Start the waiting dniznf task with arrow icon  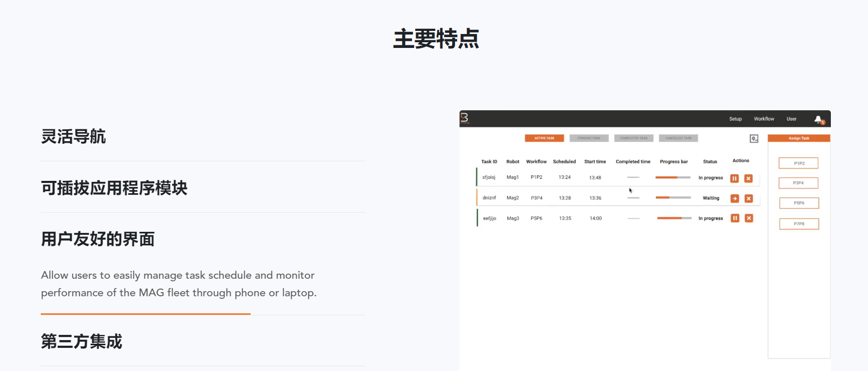pyautogui.click(x=734, y=198)
